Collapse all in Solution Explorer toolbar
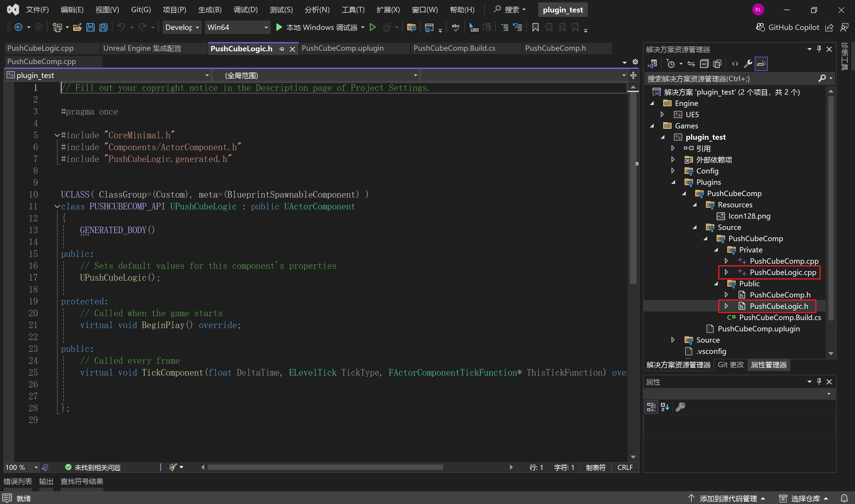 [x=704, y=64]
